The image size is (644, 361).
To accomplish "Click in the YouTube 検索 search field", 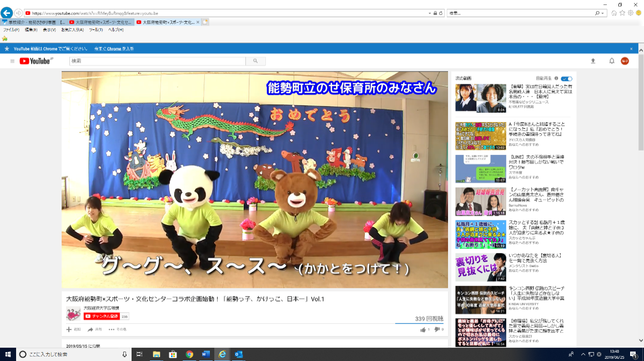I will click(x=157, y=61).
